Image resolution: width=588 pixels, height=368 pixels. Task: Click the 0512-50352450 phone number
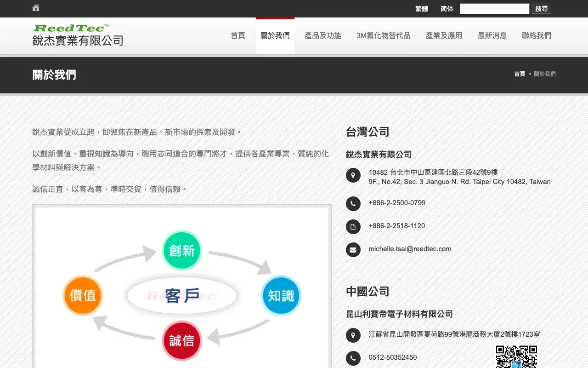tap(393, 357)
